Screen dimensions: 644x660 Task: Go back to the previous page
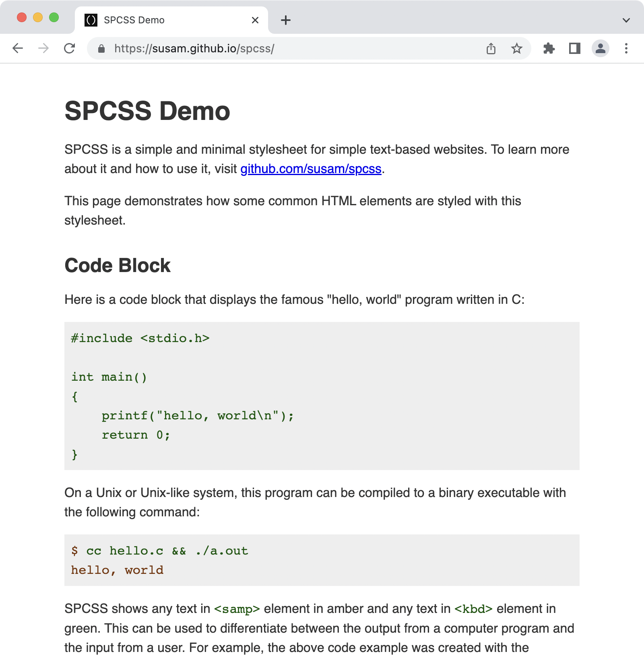pos(18,49)
